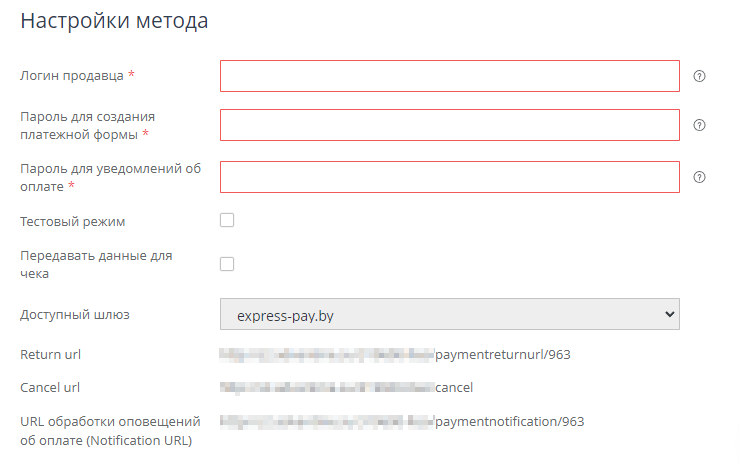
Task: Click the Тестовый режим label
Action: point(73,221)
